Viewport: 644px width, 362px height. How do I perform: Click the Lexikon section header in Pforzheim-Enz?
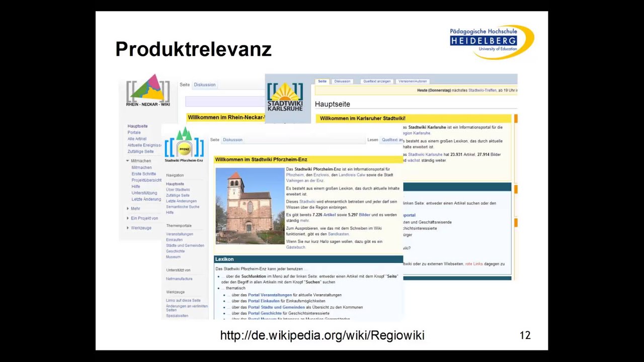click(x=308, y=259)
